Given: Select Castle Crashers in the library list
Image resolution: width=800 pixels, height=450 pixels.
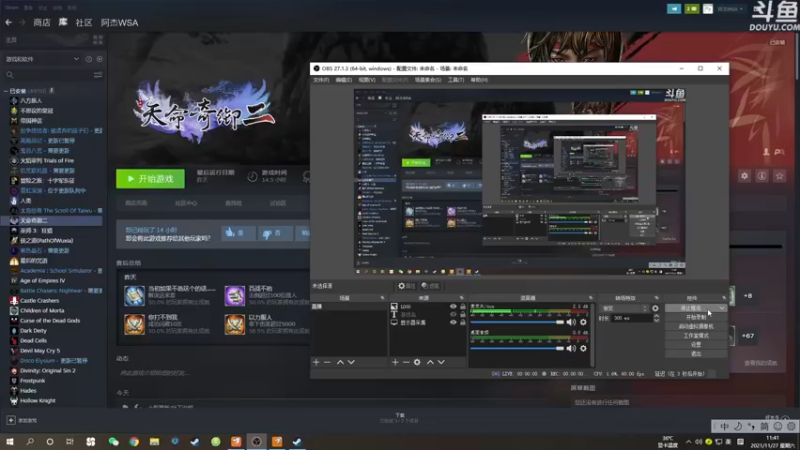Looking at the screenshot, I should click(x=40, y=301).
